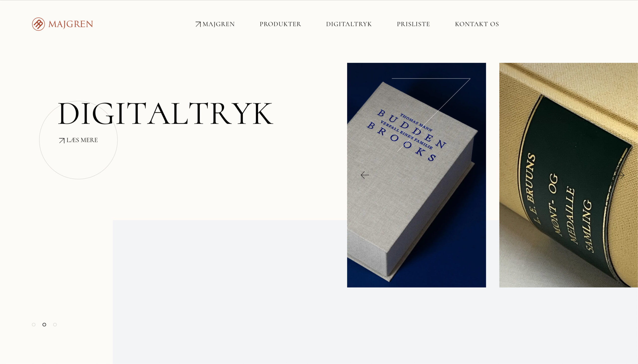
Task: Open the Buddenbrooks book box image
Action: [416, 175]
